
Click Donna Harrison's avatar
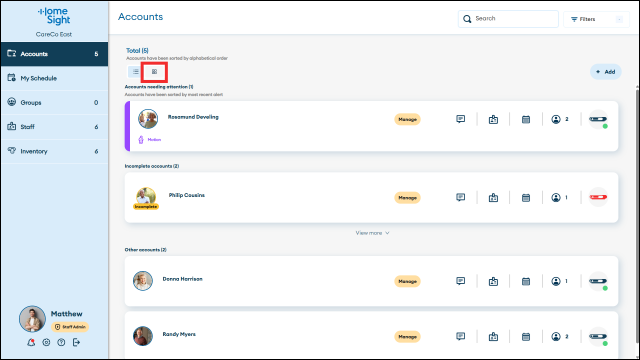click(143, 281)
